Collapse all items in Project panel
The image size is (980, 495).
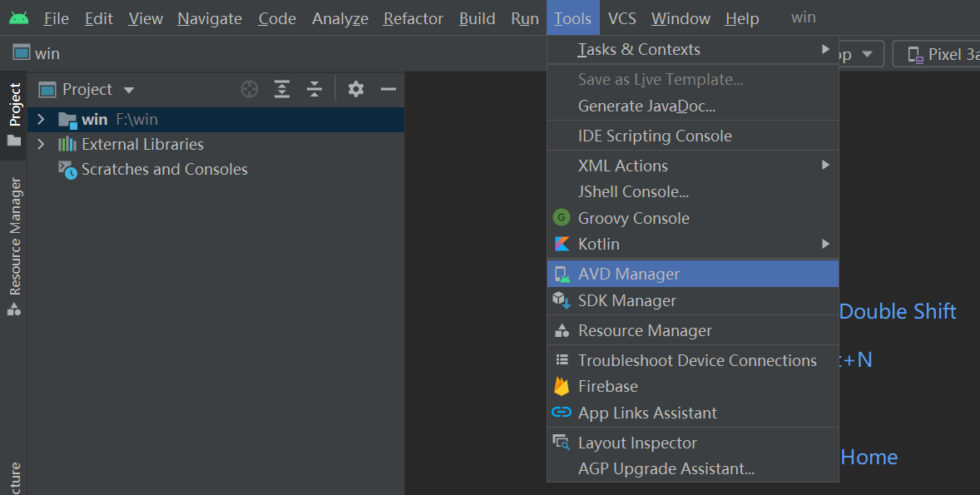pyautogui.click(x=314, y=89)
